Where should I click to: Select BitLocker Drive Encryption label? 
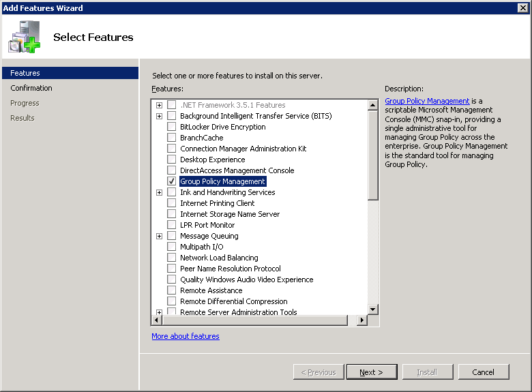(x=222, y=127)
